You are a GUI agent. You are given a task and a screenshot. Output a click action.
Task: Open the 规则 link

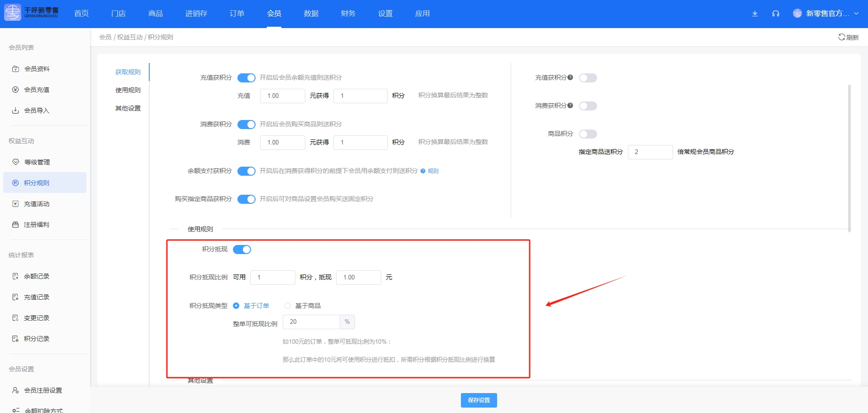(433, 171)
